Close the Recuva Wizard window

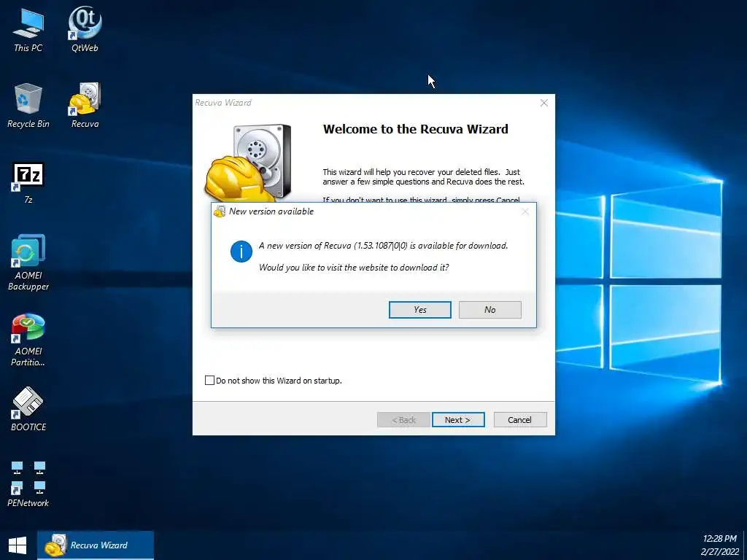(544, 103)
